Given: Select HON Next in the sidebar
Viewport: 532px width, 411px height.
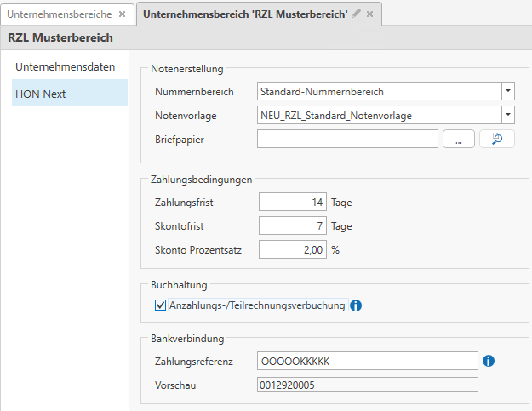Looking at the screenshot, I should 43,94.
